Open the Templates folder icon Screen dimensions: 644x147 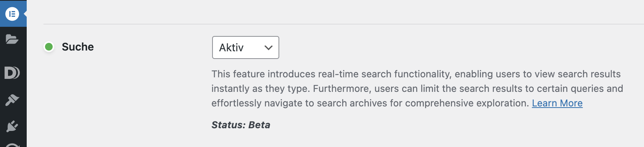pos(12,39)
